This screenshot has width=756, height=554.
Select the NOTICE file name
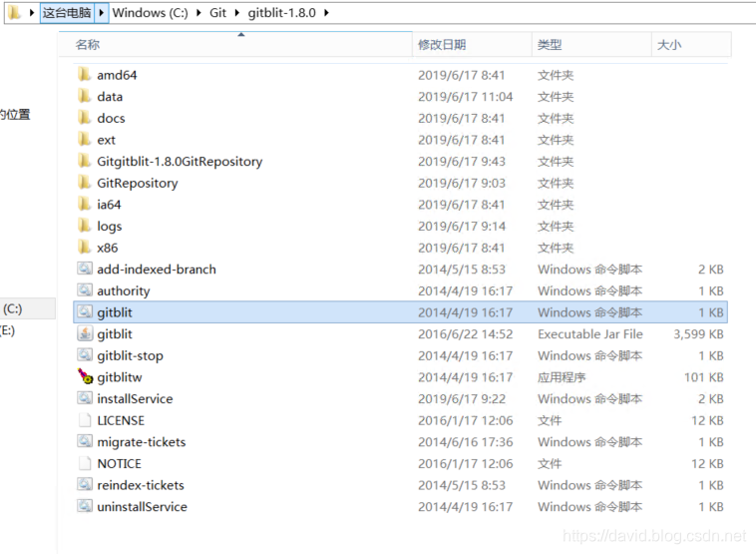click(119, 464)
